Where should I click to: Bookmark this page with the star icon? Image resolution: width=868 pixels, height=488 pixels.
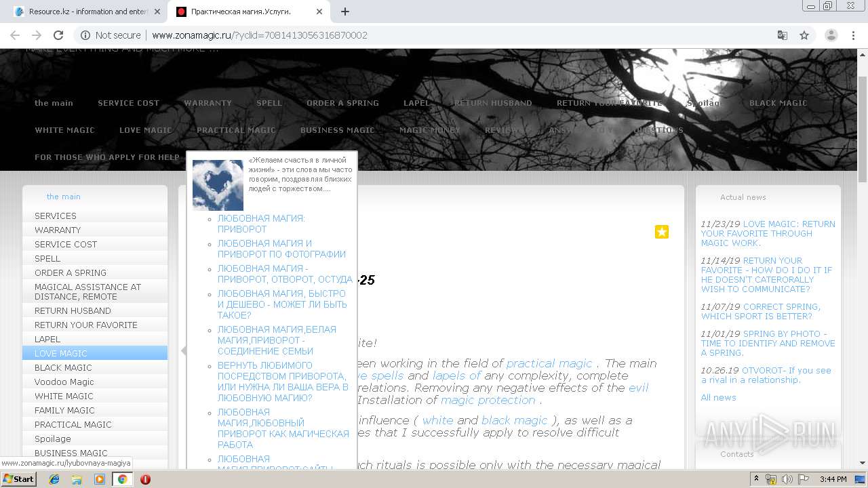coord(804,35)
